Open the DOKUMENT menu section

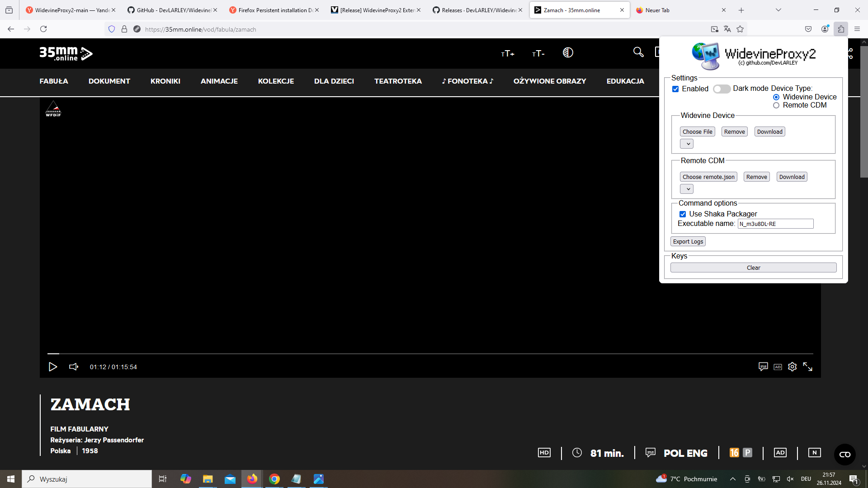click(x=109, y=81)
